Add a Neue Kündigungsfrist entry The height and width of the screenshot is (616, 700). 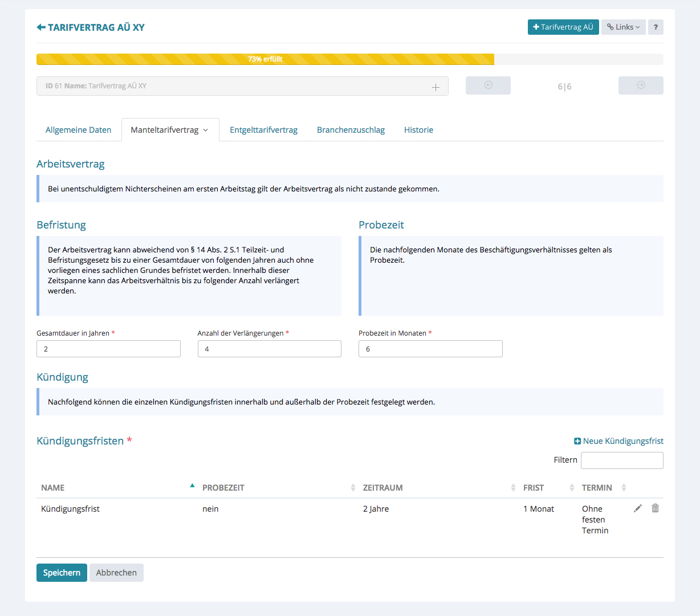click(618, 441)
